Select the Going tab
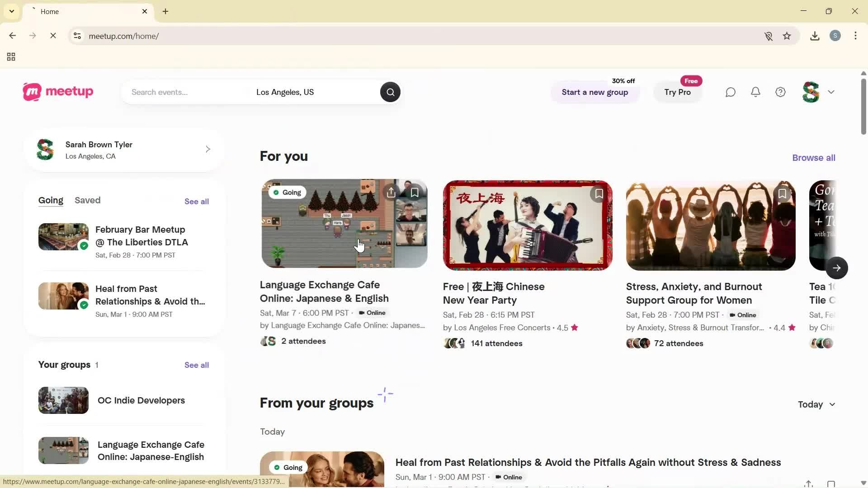868x488 pixels. [51, 200]
